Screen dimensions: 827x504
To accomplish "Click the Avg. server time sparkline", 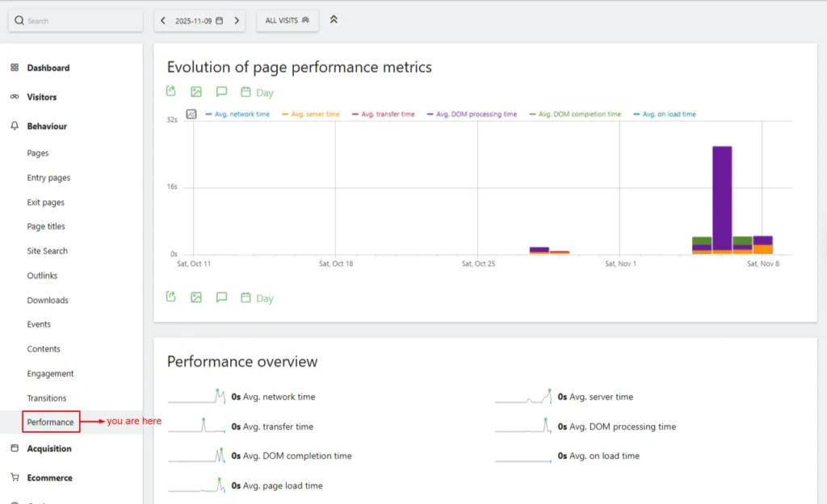I will point(523,397).
